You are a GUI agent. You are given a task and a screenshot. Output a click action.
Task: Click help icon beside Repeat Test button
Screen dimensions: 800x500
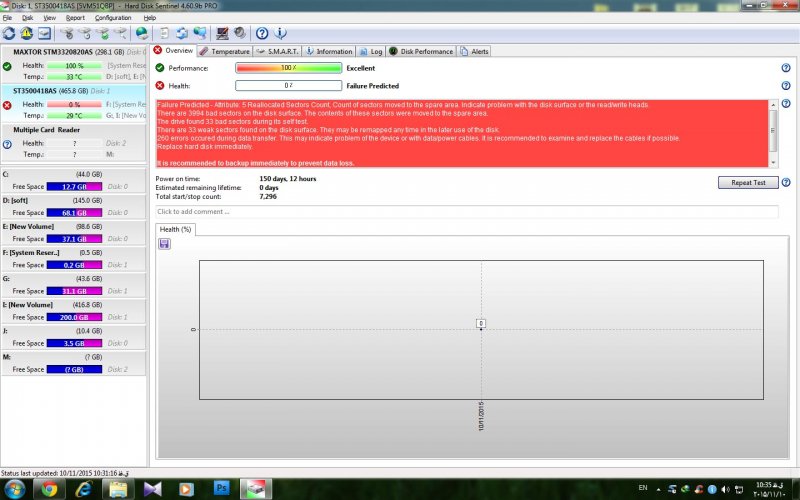[x=786, y=183]
